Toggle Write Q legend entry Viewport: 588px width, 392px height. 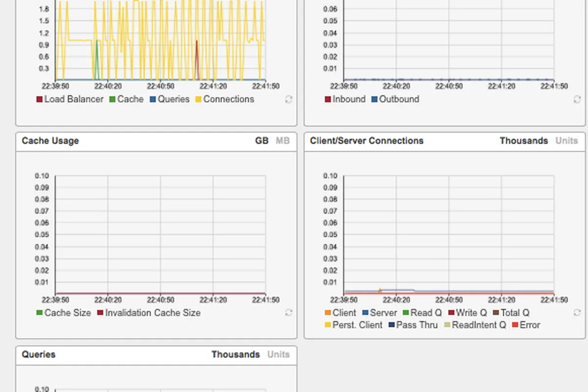467,313
